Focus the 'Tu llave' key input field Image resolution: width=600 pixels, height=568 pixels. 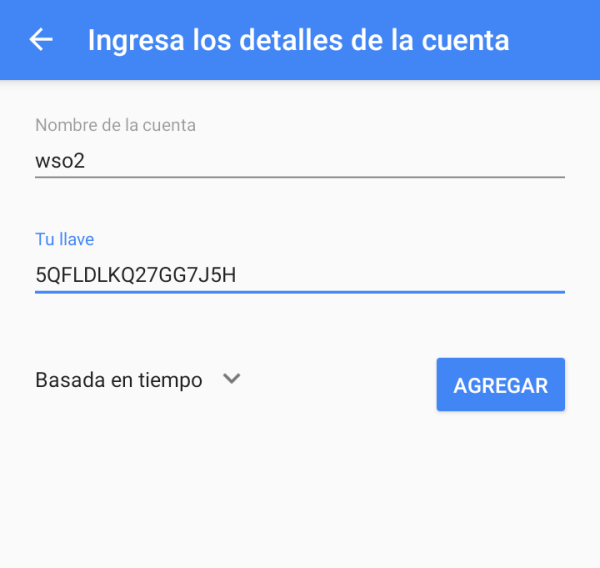tap(300, 275)
